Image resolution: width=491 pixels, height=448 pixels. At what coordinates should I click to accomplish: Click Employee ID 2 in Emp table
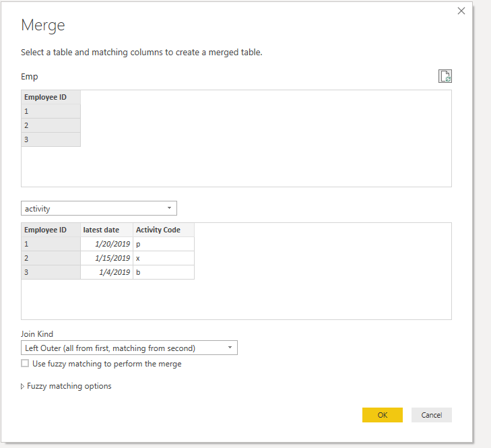(x=51, y=125)
